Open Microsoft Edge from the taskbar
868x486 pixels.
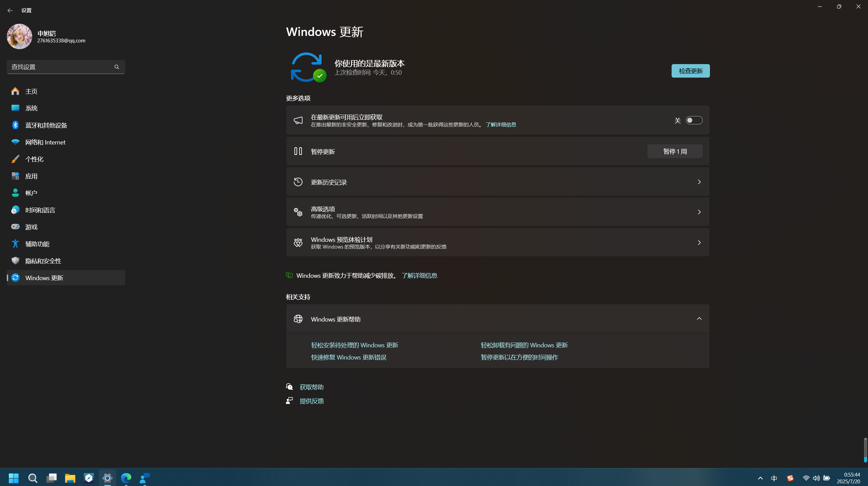click(126, 478)
